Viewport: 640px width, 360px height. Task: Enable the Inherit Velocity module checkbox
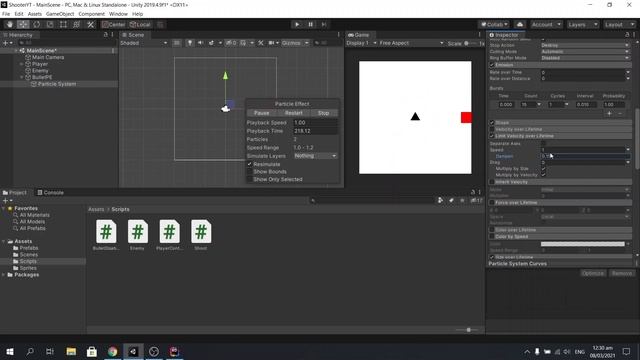click(x=492, y=182)
